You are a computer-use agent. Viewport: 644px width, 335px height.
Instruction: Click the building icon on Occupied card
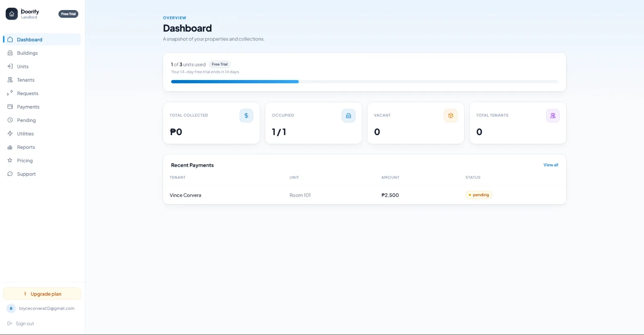349,115
